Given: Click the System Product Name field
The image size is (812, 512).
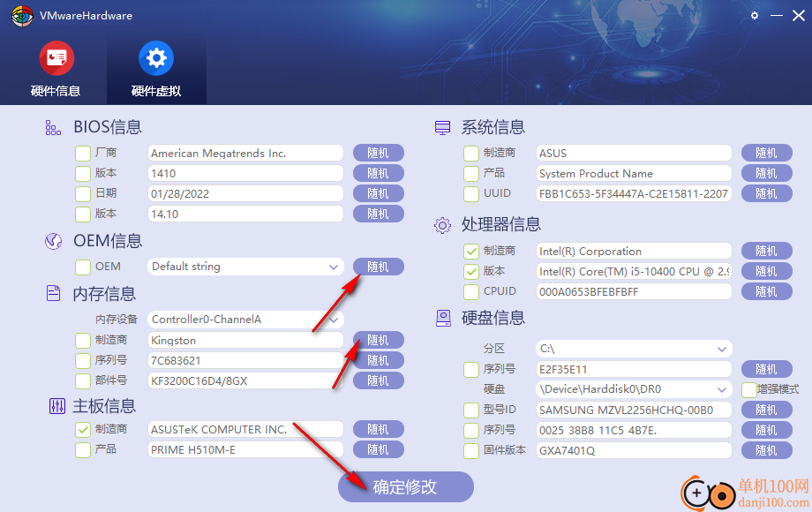Looking at the screenshot, I should coord(634,173).
